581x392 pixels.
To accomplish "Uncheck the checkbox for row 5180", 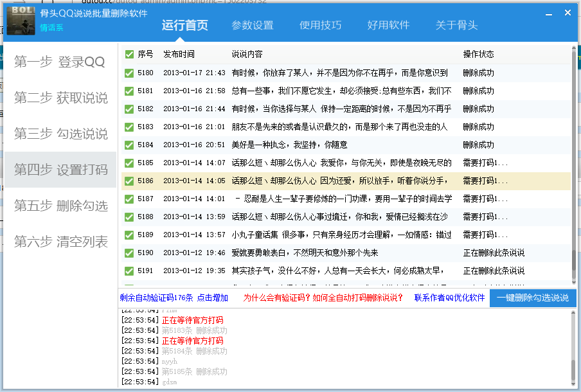I will [x=129, y=73].
